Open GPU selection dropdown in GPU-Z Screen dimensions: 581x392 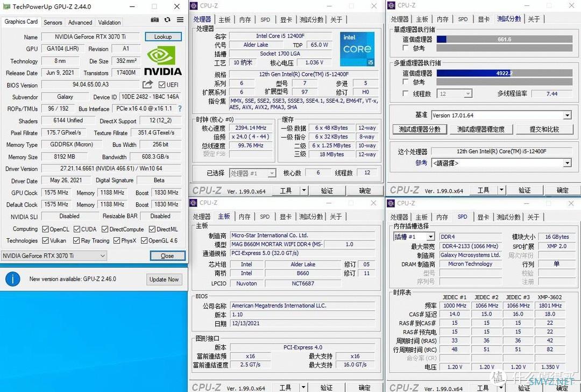click(54, 255)
